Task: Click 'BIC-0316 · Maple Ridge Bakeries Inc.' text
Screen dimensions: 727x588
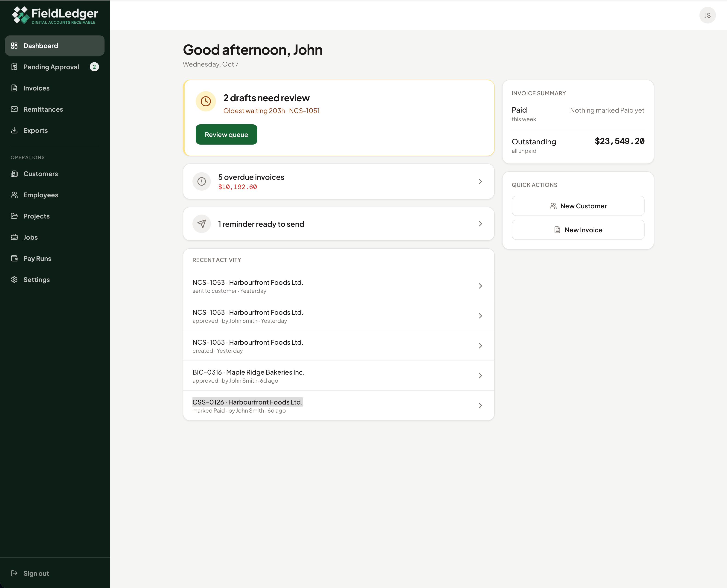Action: pyautogui.click(x=248, y=372)
